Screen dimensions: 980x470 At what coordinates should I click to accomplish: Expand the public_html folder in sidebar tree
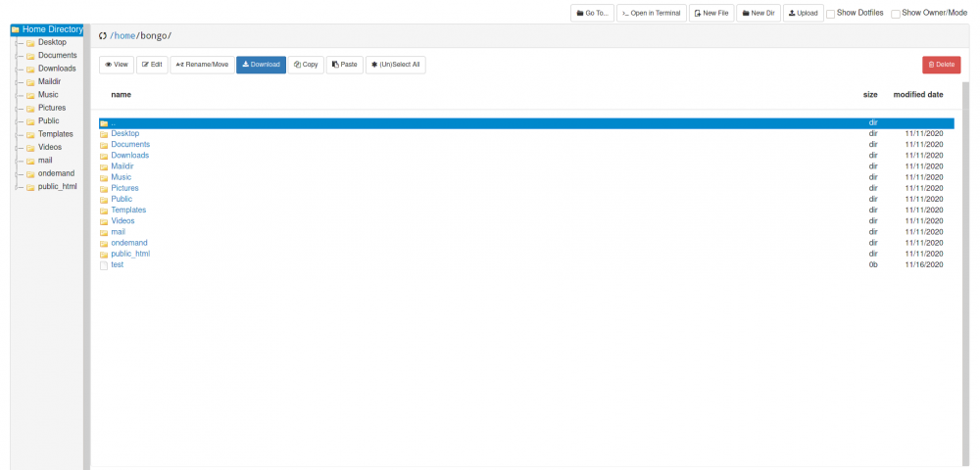(x=57, y=186)
